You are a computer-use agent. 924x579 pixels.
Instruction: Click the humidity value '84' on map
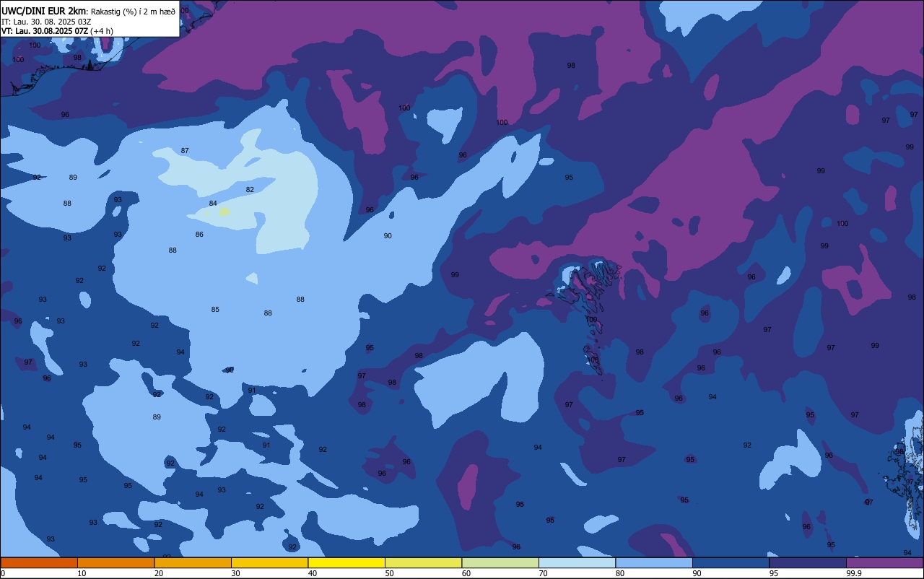[x=213, y=203]
